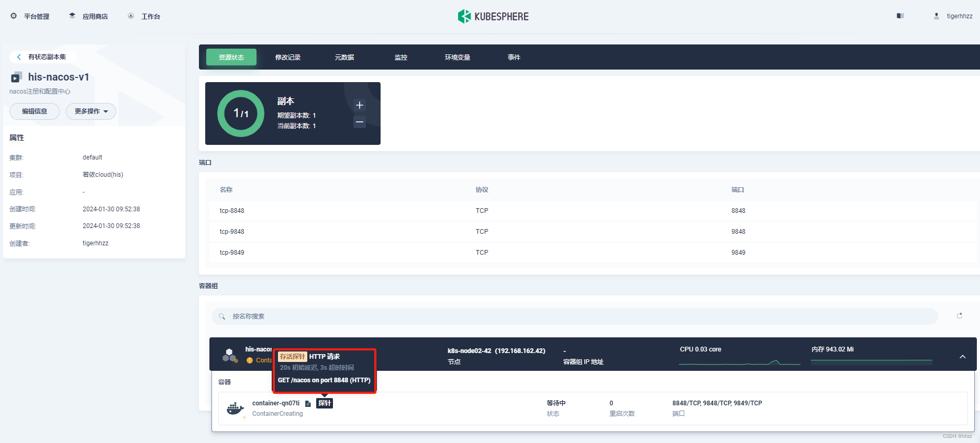Image resolution: width=980 pixels, height=443 pixels.
Task: Decrease replicas with the minus button
Action: (360, 122)
